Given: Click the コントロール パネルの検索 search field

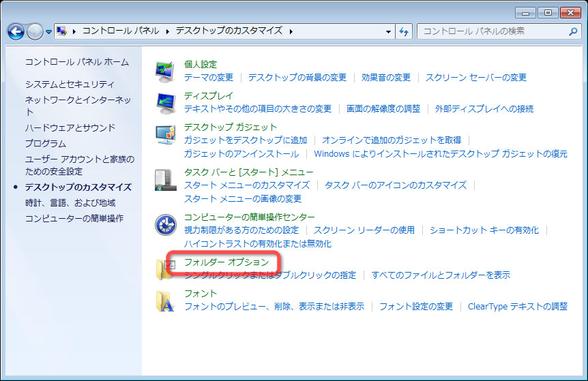Looking at the screenshot, I should tap(493, 31).
